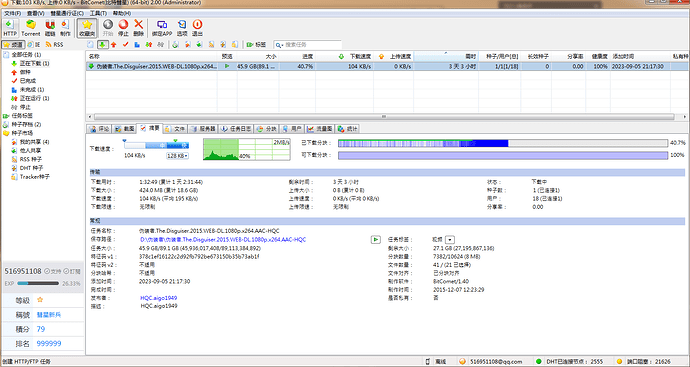Open the 128 KB speed limit dropdown
This screenshot has height=367, width=690.
tap(178, 156)
